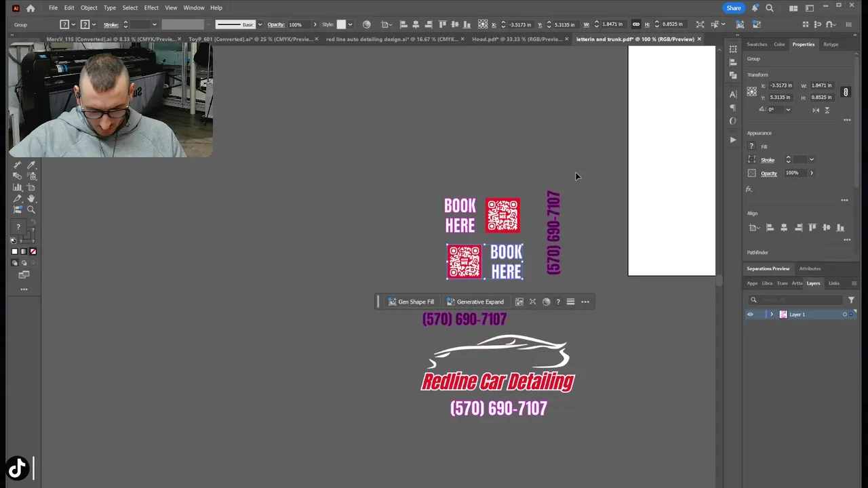Viewport: 868px width, 488px height.
Task: Expand Layer 1 disclosure arrow
Action: 771,314
